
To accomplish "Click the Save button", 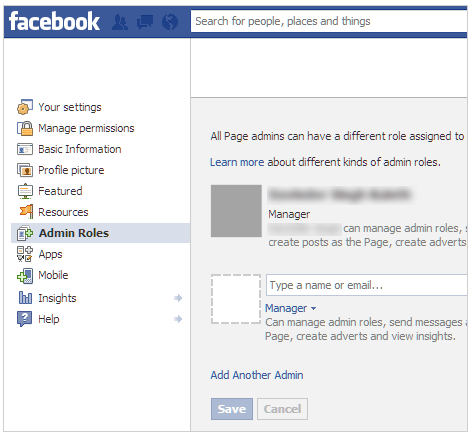I will 232,409.
